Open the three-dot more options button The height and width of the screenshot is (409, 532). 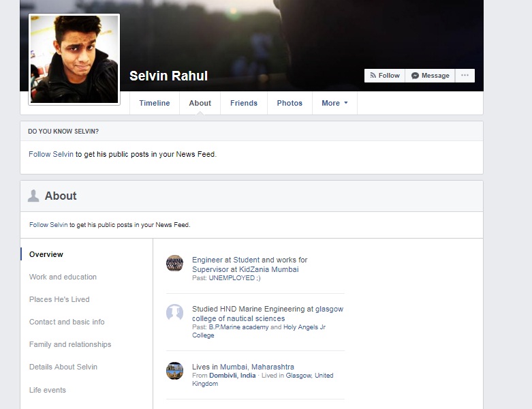[465, 76]
